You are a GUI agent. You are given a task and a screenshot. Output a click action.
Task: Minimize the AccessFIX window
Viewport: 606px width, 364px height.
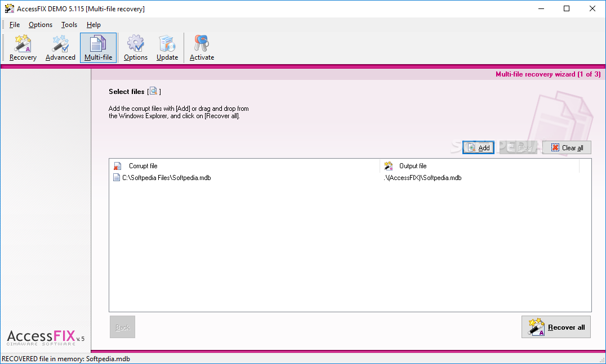click(x=541, y=8)
